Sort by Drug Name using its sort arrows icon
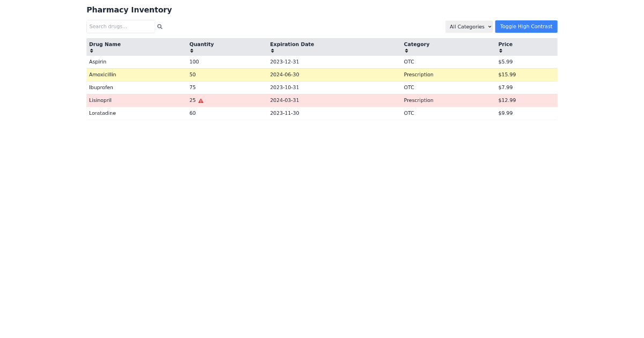 click(x=91, y=50)
